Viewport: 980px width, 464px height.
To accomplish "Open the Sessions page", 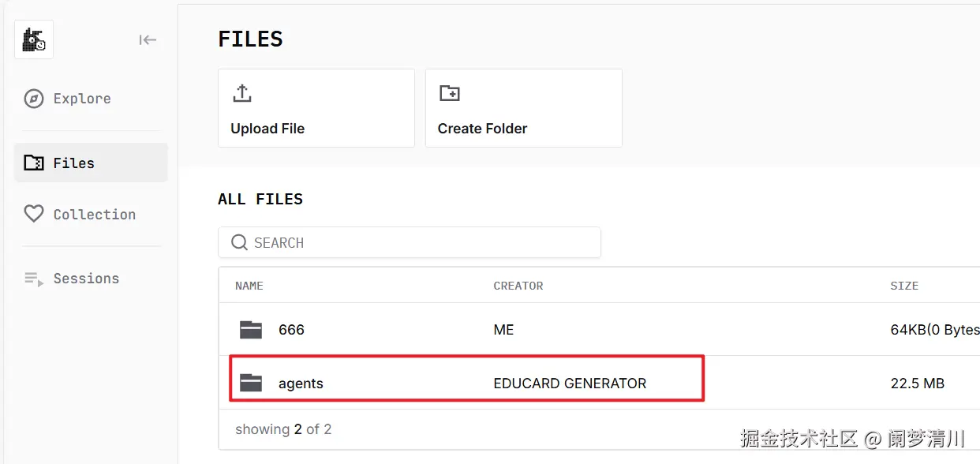I will click(x=86, y=279).
